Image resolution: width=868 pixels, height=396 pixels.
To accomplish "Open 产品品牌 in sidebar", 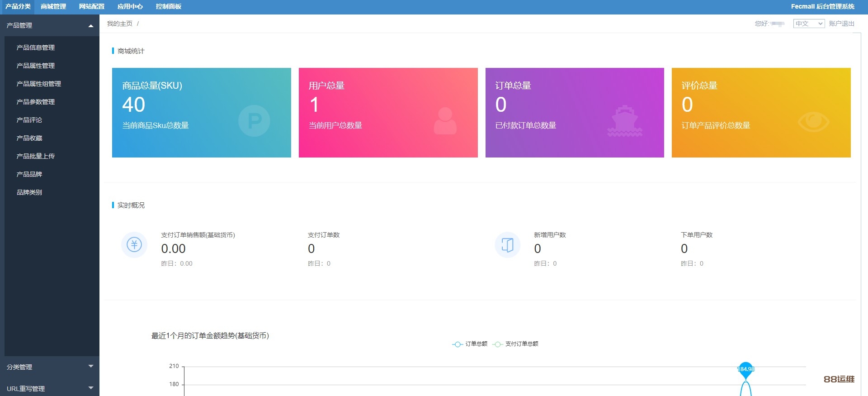I will point(29,174).
